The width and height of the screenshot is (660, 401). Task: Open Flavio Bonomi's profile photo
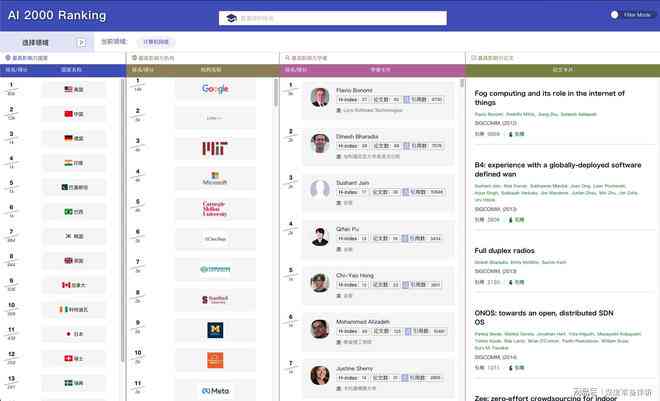tap(320, 97)
